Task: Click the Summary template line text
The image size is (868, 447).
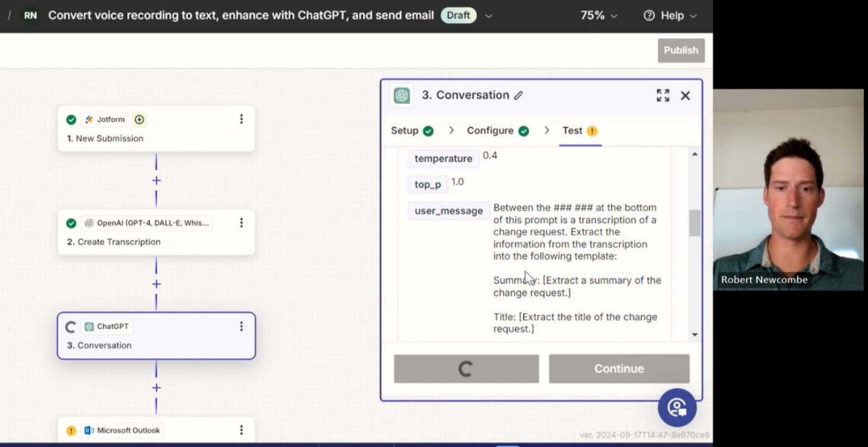Action: click(577, 286)
